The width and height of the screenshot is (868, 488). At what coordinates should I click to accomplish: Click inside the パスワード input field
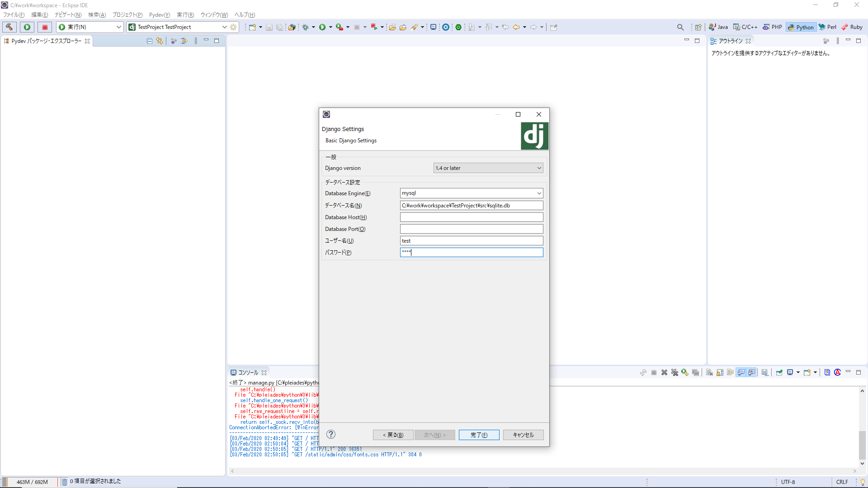pos(471,252)
